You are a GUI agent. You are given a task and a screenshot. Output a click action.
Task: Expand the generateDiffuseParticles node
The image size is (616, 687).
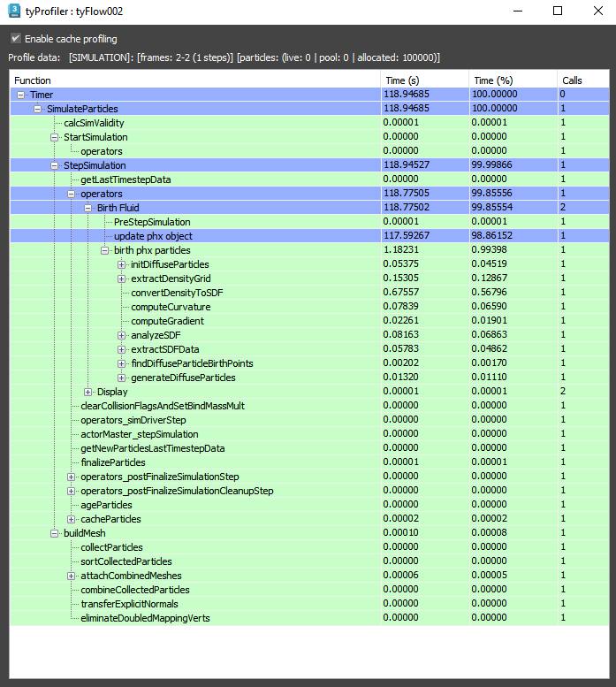point(122,378)
